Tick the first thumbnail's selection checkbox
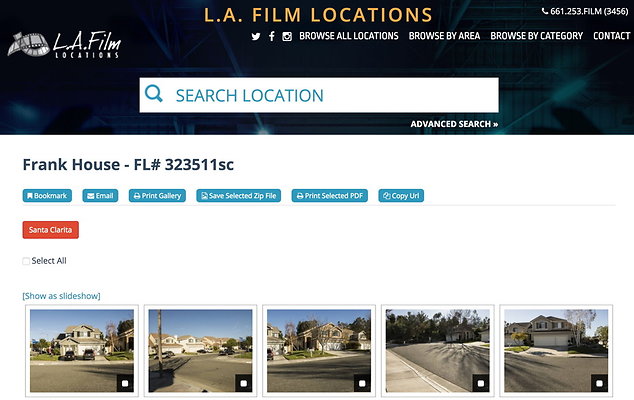The height and width of the screenshot is (400, 634). (x=125, y=383)
